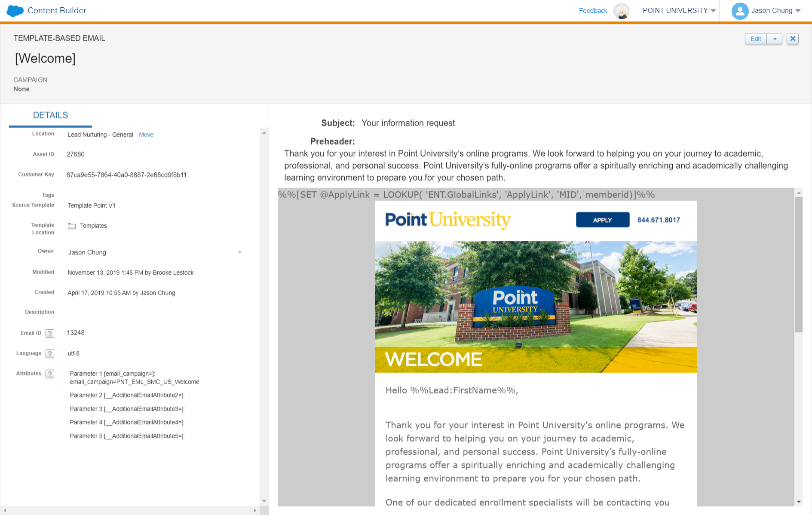Image resolution: width=812 pixels, height=515 pixels.
Task: Click the Edit button
Action: click(755, 38)
